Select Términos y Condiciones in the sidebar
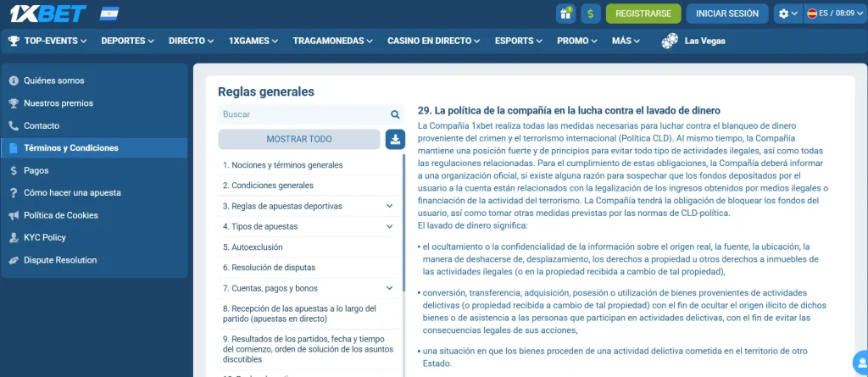 pos(94,147)
